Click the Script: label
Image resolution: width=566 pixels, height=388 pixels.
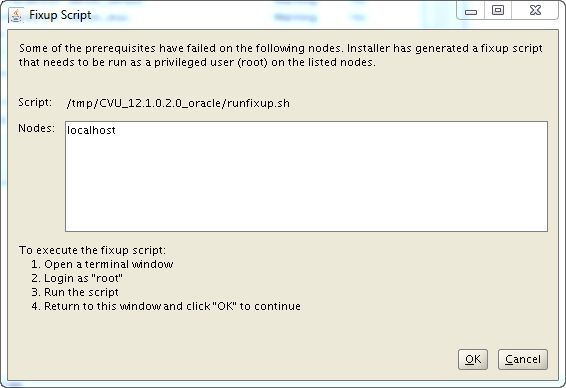click(x=35, y=102)
